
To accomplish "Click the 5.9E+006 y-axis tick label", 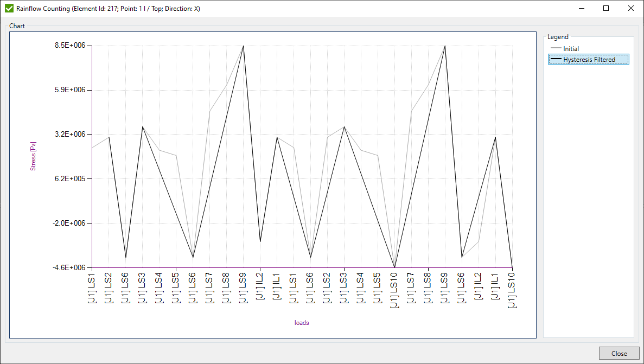I will point(71,90).
